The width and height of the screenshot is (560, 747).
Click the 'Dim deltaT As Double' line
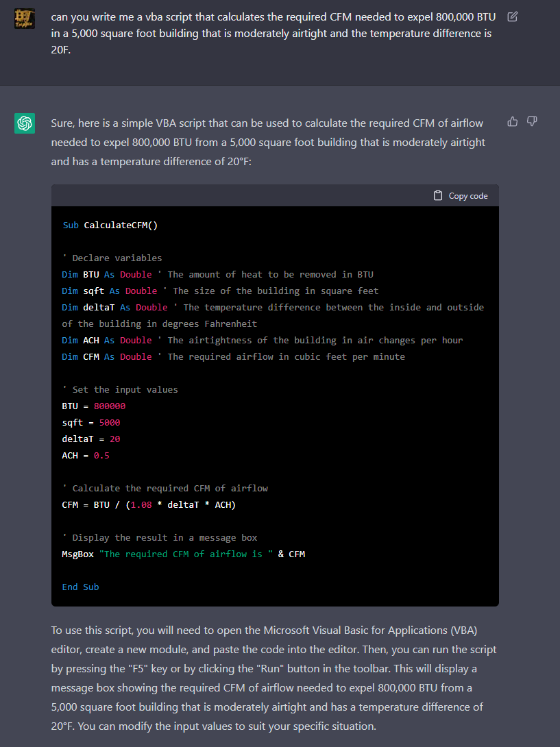point(273,315)
